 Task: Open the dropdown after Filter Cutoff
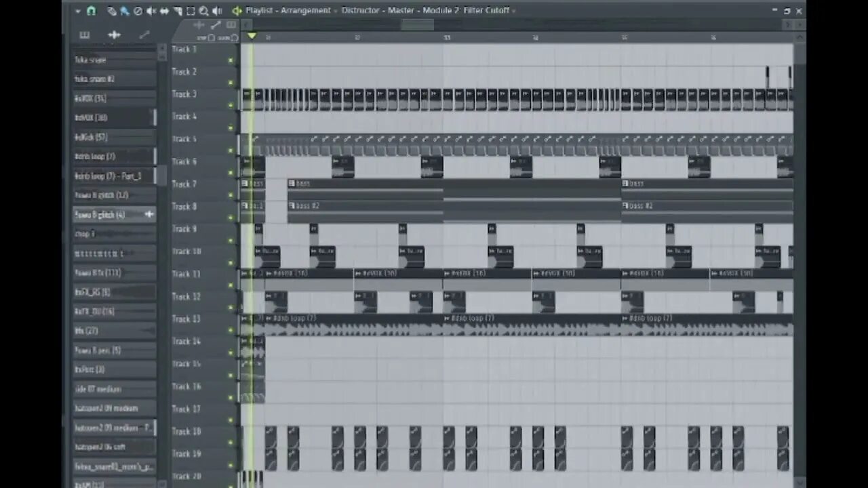point(514,11)
